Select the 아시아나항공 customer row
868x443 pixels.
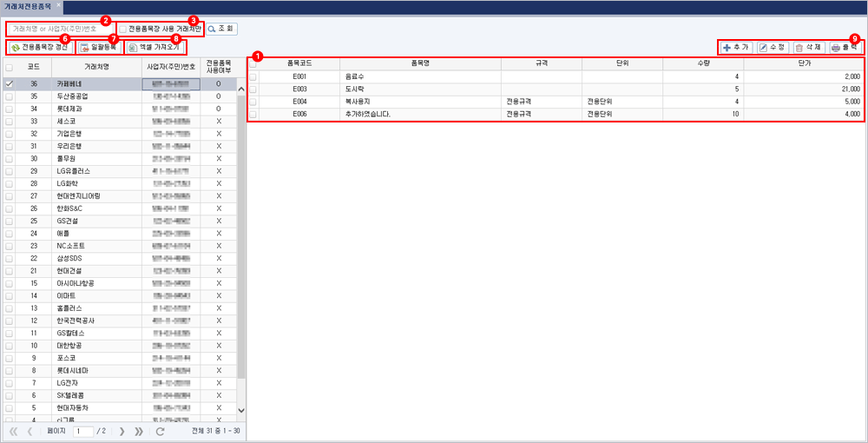(x=121, y=283)
